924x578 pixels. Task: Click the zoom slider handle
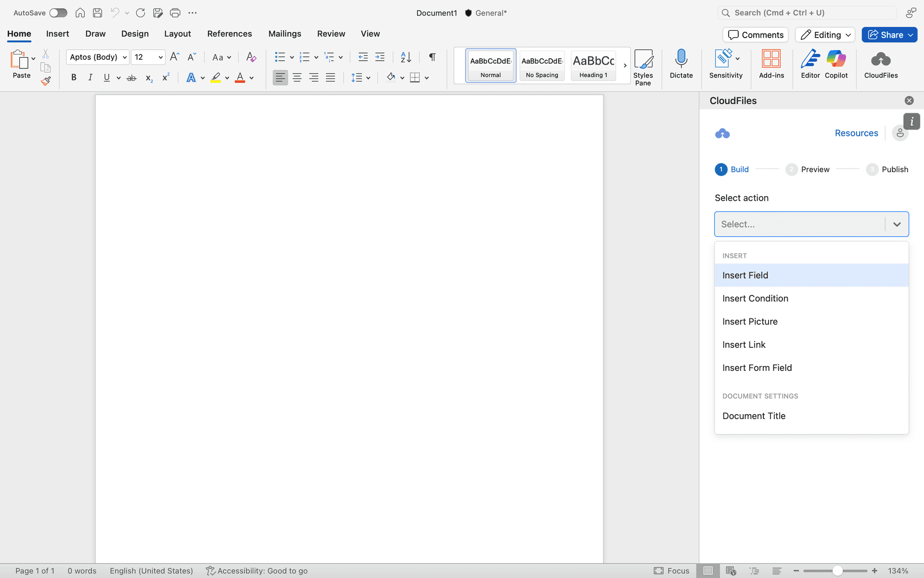(x=837, y=571)
